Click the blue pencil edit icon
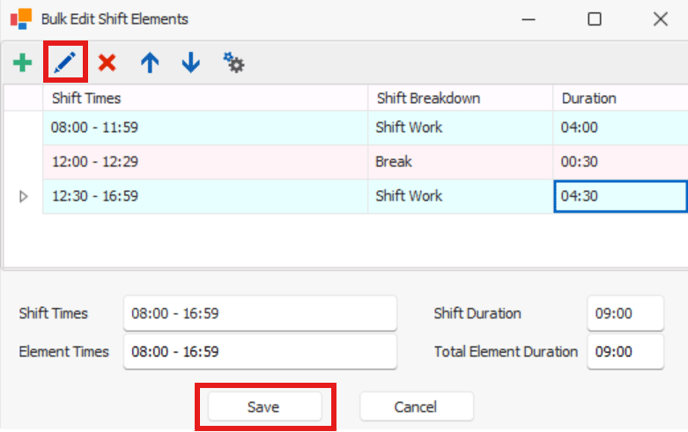The height and width of the screenshot is (432, 688). click(65, 62)
